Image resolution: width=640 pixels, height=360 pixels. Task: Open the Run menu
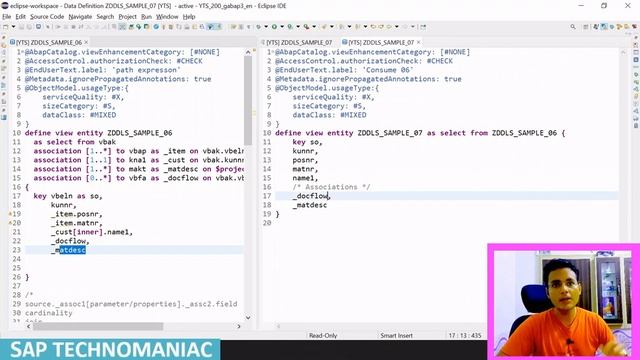pyautogui.click(x=147, y=17)
